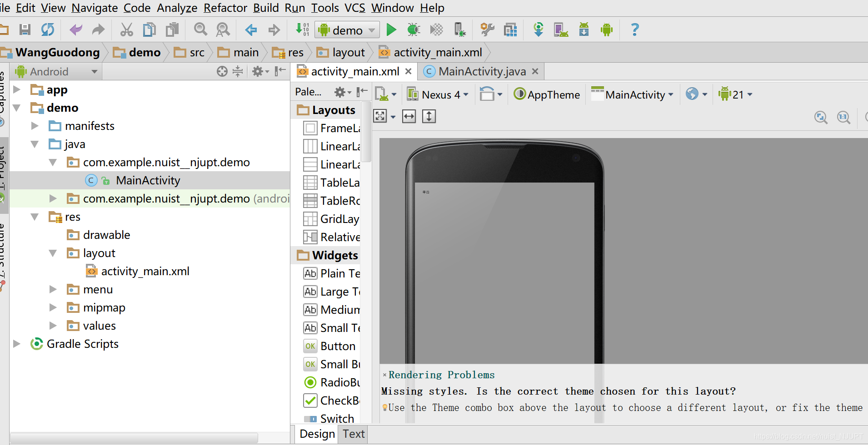This screenshot has height=445, width=868.
Task: Open the VCS menu
Action: [x=354, y=8]
